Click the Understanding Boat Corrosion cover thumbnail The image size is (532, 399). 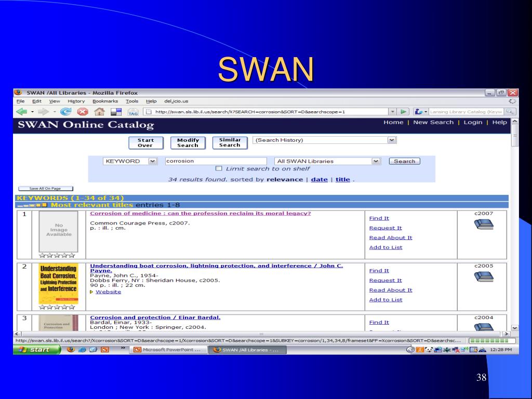pos(58,284)
